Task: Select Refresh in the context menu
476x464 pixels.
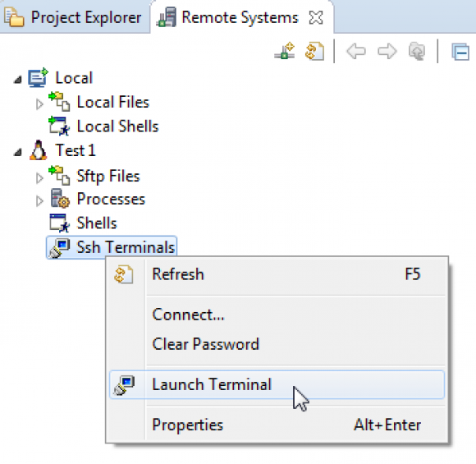Action: tap(277, 274)
